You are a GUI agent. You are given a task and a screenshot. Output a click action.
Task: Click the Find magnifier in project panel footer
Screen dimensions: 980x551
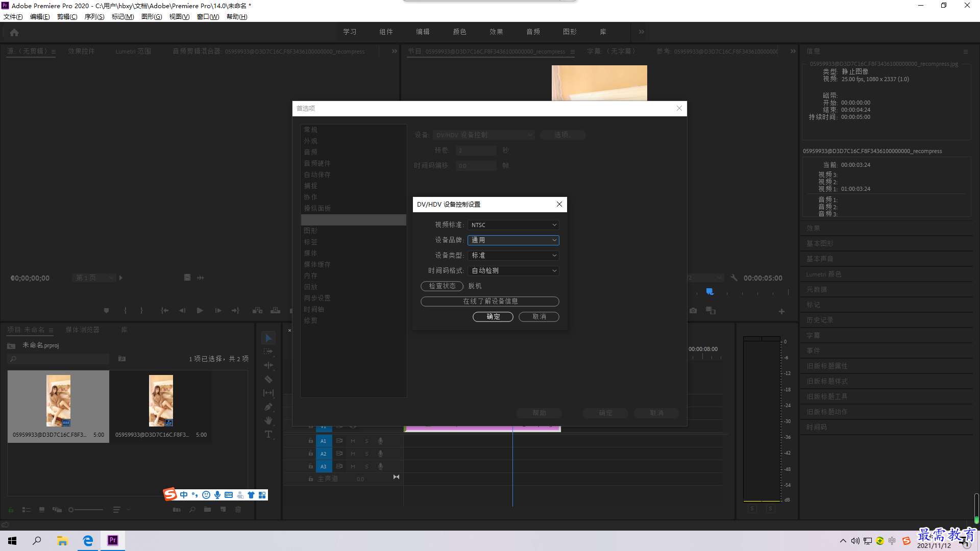[192, 510]
